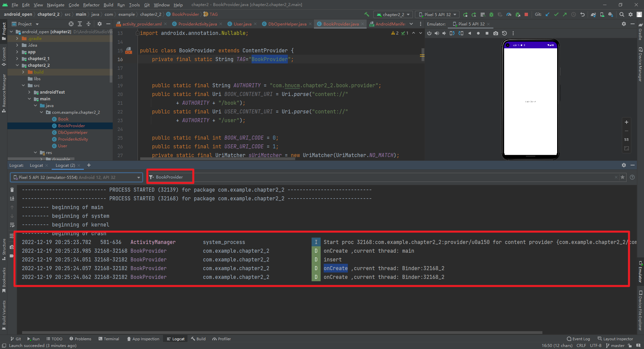The image size is (644, 349).
Task: Add new Logcat tab with plus
Action: pyautogui.click(x=89, y=165)
